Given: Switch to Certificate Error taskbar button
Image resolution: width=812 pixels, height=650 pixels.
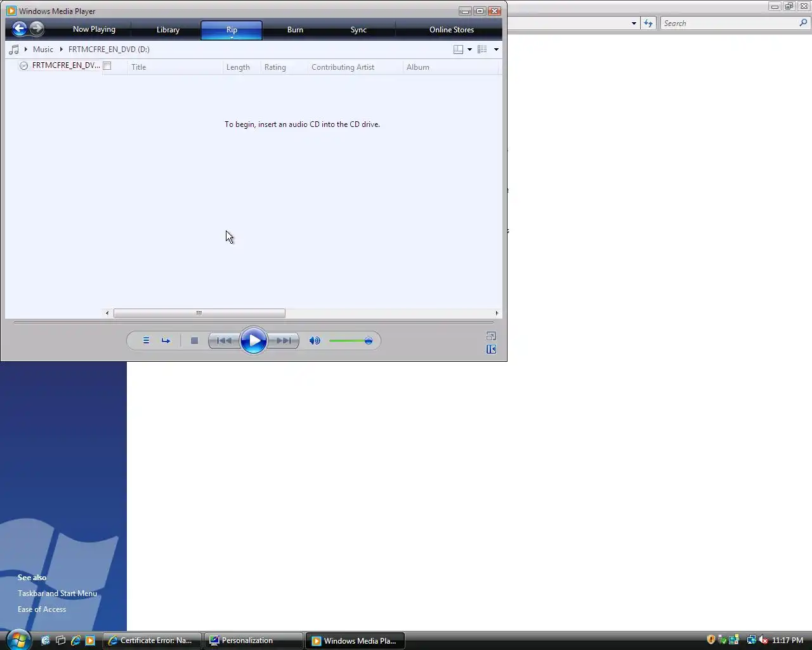Looking at the screenshot, I should tap(152, 640).
